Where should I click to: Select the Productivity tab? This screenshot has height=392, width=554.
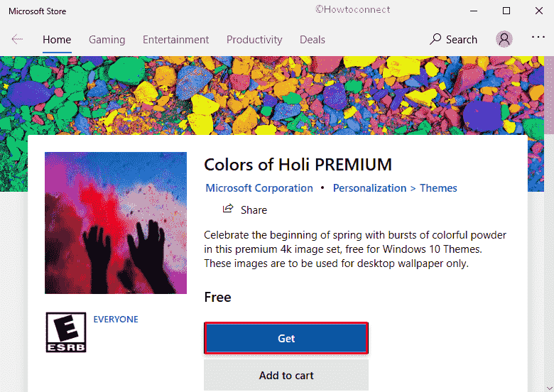point(254,40)
